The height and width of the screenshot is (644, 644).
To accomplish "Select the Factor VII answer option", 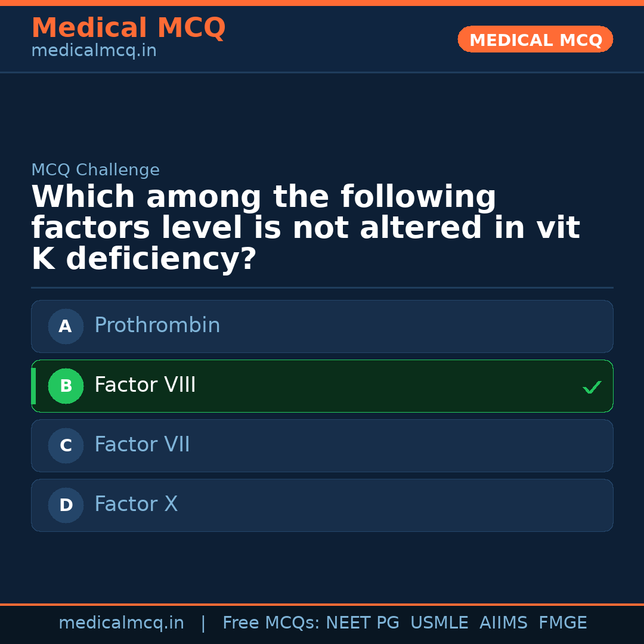I will click(x=322, y=445).
